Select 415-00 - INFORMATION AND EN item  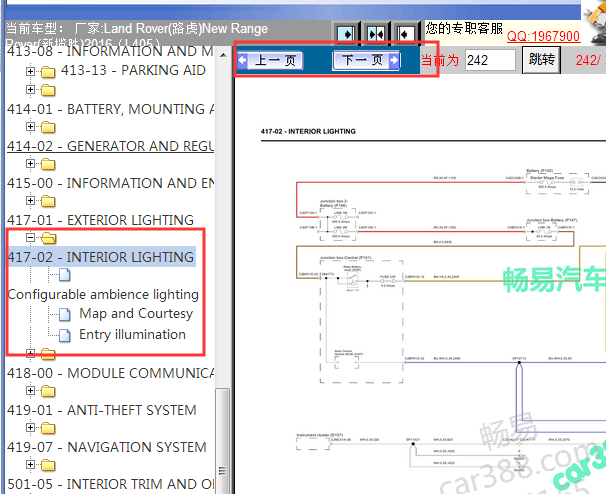tap(110, 183)
